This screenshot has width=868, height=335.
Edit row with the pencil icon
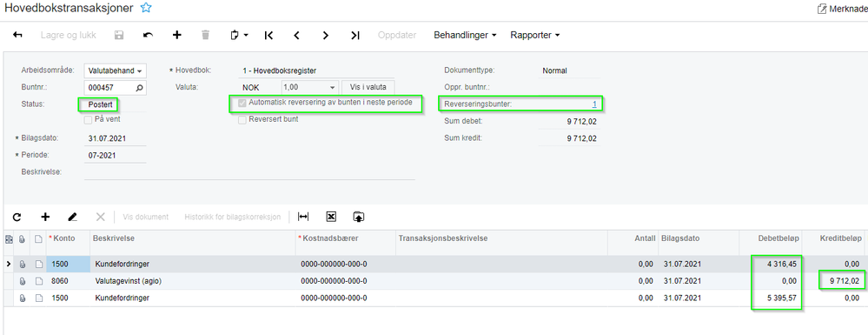(x=72, y=217)
